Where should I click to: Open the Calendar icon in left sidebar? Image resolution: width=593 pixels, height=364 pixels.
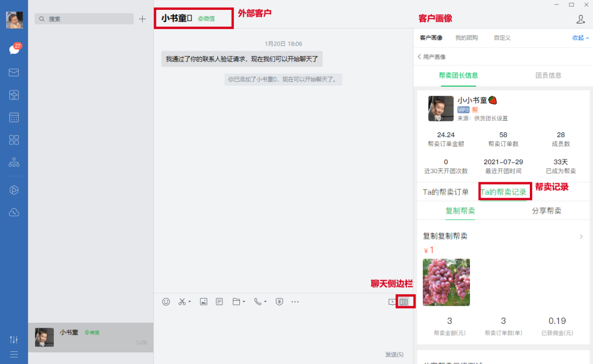click(14, 117)
